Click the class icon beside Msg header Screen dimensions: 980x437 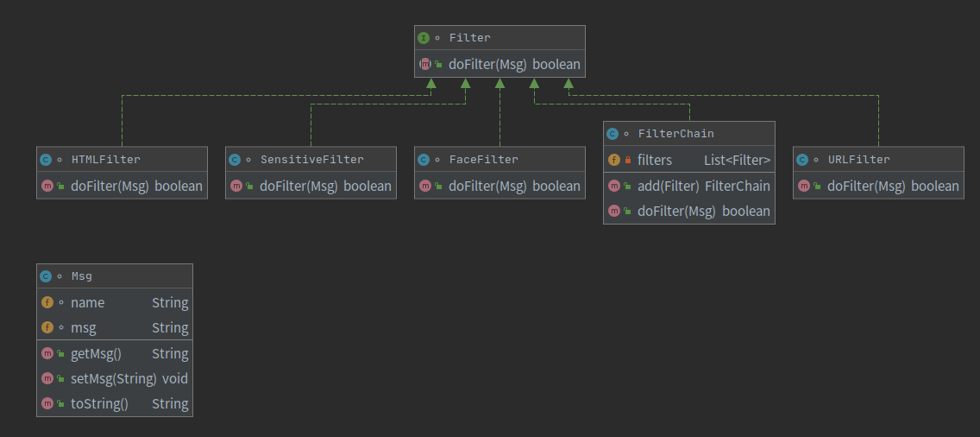(46, 276)
